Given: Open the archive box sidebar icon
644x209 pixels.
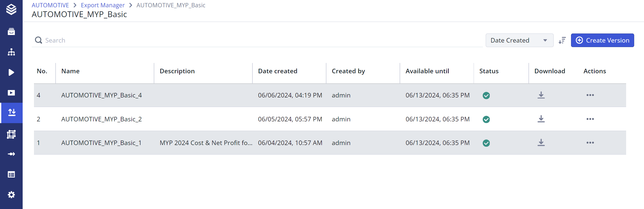Looking at the screenshot, I should [11, 31].
